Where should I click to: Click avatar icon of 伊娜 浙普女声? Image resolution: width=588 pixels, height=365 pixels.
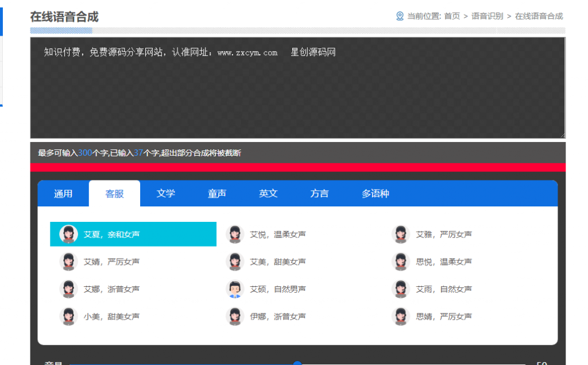pyautogui.click(x=235, y=317)
